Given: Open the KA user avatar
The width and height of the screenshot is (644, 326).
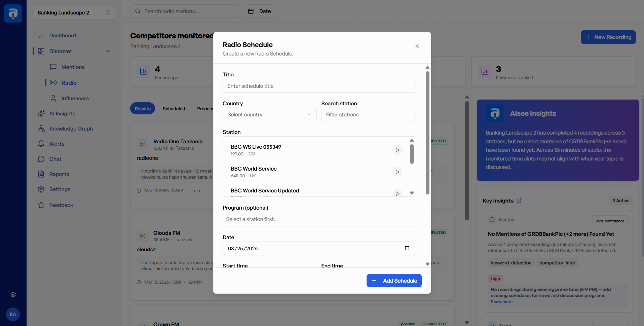Looking at the screenshot, I should click(13, 314).
